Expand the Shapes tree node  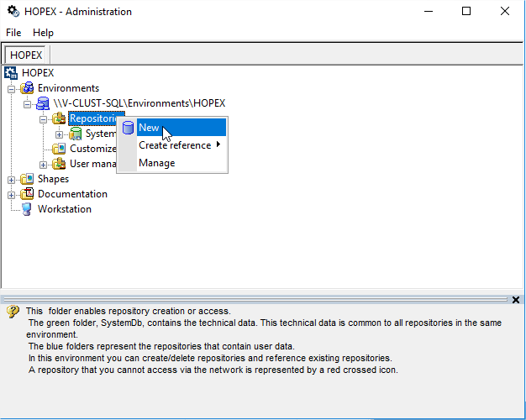point(12,179)
